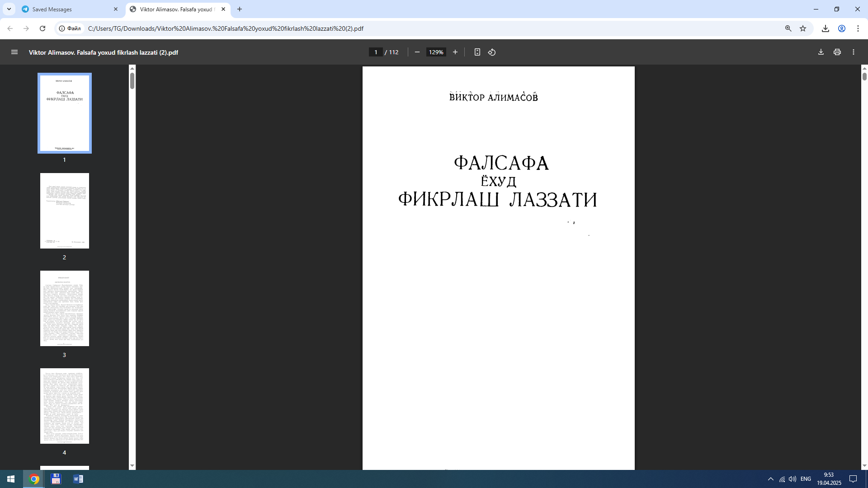Image resolution: width=868 pixels, height=488 pixels.
Task: Click the document scrollbar thumb
Action: point(864,76)
